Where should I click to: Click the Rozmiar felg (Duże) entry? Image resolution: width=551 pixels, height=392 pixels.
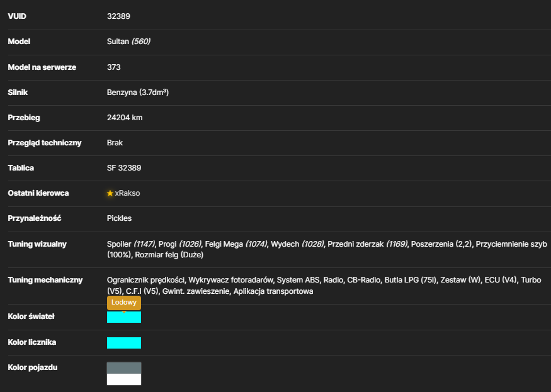[169, 255]
